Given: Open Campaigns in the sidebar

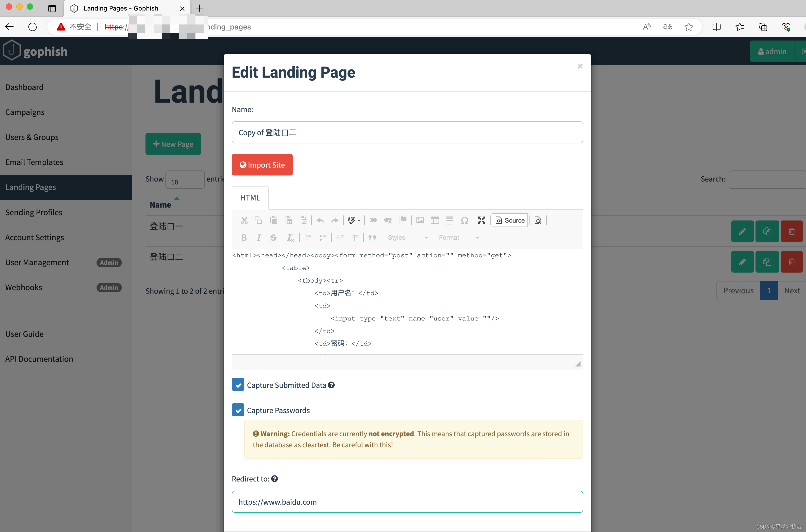Looking at the screenshot, I should point(25,112).
